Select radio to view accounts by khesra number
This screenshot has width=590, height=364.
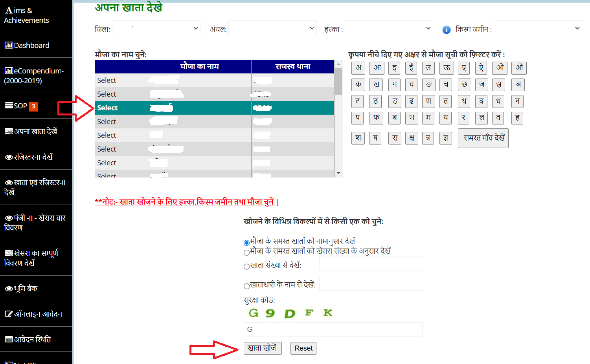(246, 252)
